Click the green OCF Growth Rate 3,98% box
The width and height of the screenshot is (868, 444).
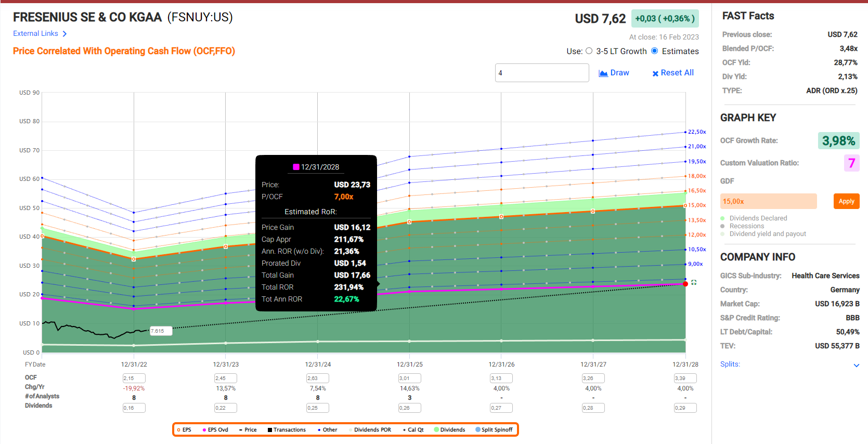coord(838,141)
